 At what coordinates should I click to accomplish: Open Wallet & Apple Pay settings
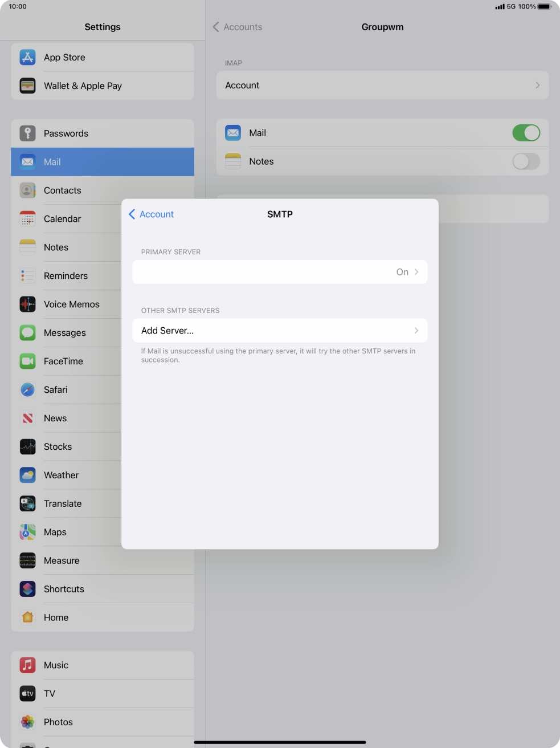point(83,86)
